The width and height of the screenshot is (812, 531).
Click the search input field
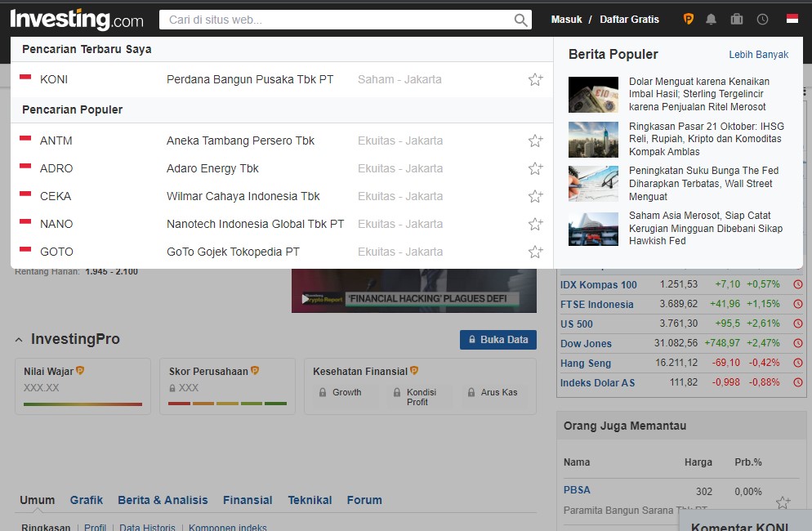tap(337, 20)
